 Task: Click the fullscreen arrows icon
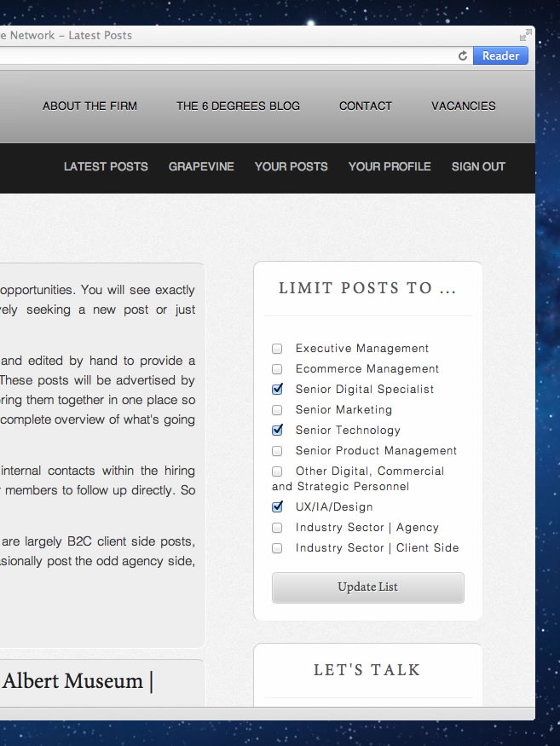click(x=525, y=35)
